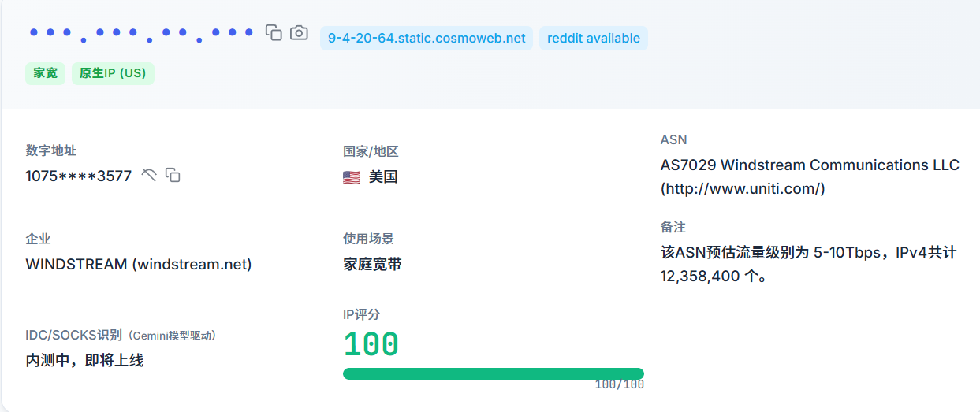Viewport: 980px width, 412px height.
Task: Open the http://www.uniti.com/ link
Action: coord(743,188)
